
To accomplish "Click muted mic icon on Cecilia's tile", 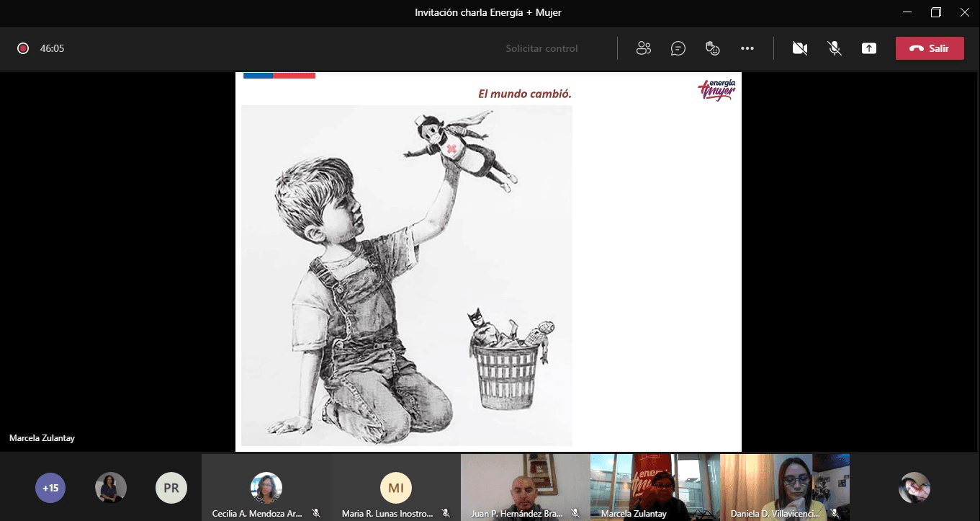I will 316,513.
